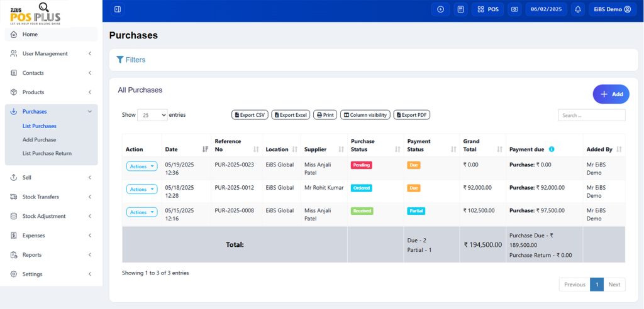Open the POS button in header
This screenshot has height=309, width=644.
[x=487, y=9]
